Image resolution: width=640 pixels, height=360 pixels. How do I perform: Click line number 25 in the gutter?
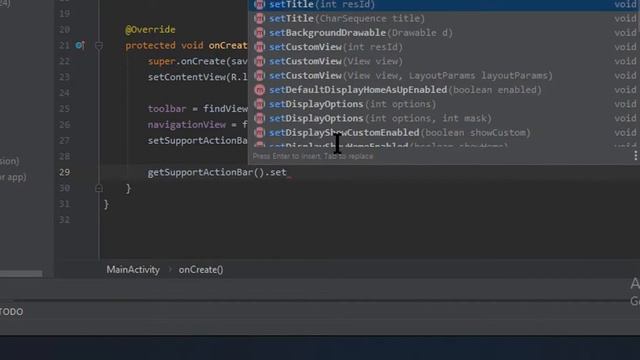pyautogui.click(x=64, y=109)
